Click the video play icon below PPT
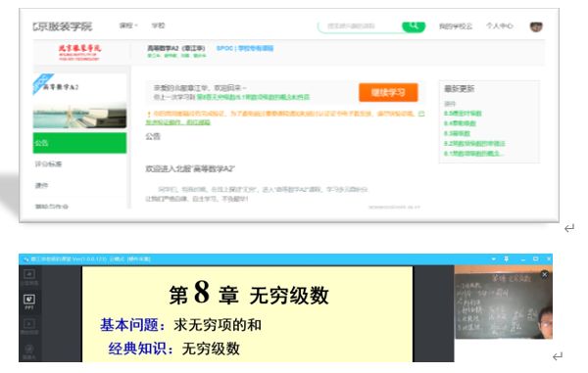Screen dimensions: 588x373 (x=29, y=325)
